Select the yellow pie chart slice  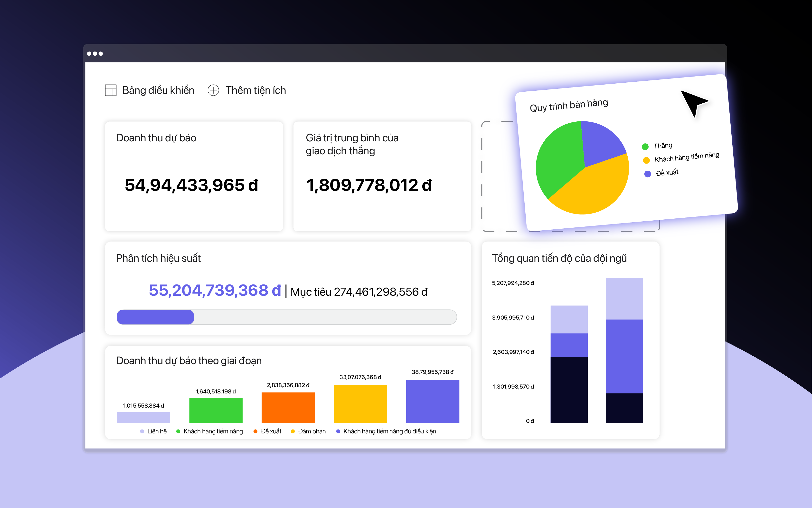(594, 190)
